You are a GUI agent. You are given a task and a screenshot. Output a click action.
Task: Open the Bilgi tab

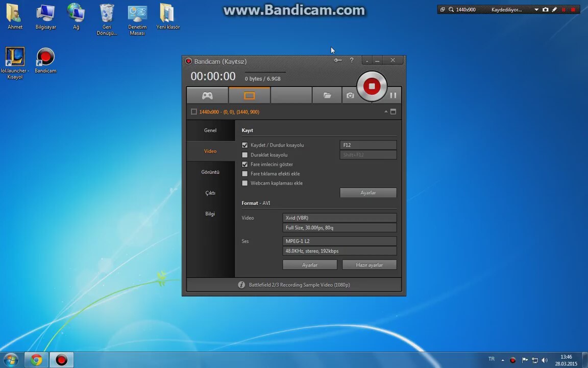(x=210, y=214)
